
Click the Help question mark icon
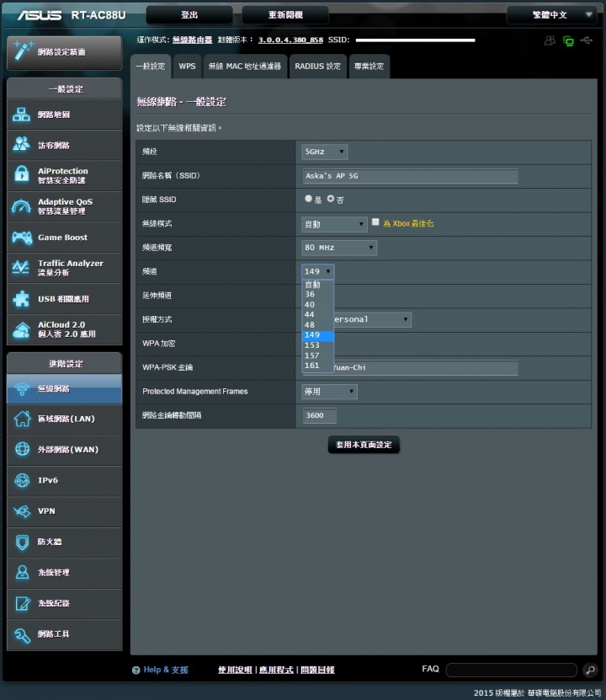point(136,670)
